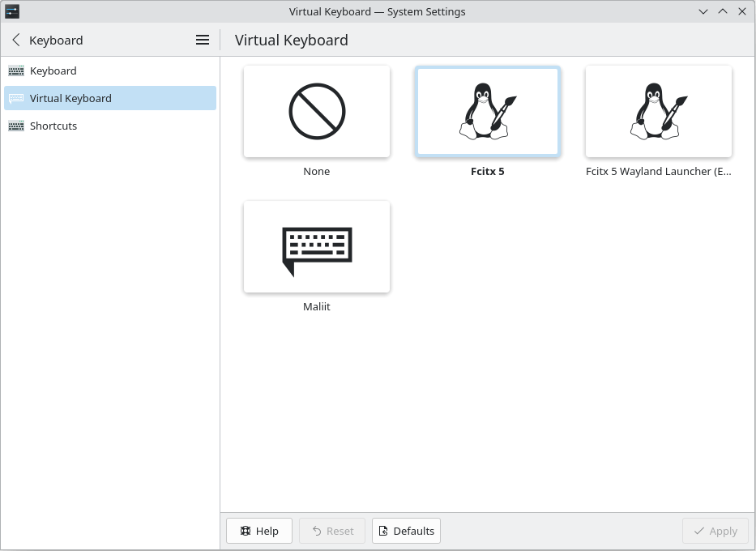Viewport: 756px width, 551px height.
Task: Go back using the Keyboard back arrow
Action: [x=16, y=40]
